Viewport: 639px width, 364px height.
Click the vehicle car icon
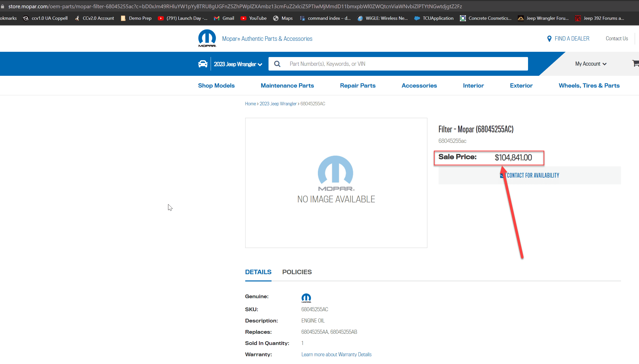point(203,64)
